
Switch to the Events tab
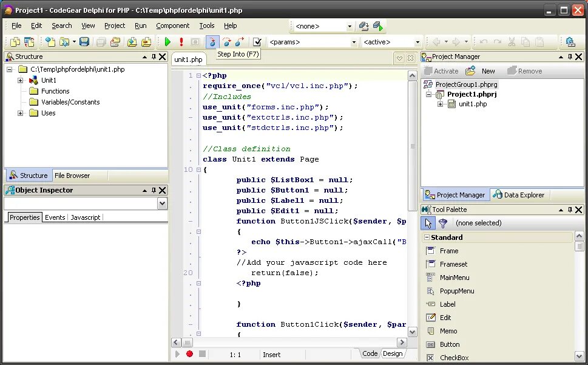coord(55,217)
